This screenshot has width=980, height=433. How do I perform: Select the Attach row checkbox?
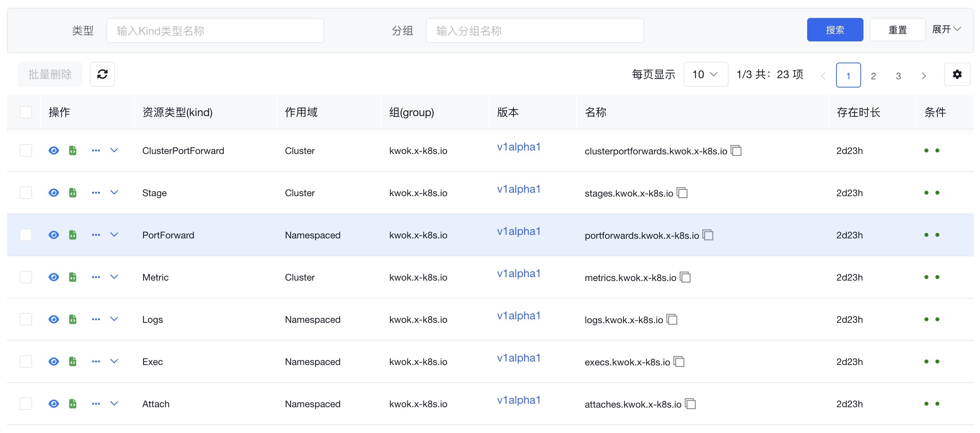(x=26, y=404)
